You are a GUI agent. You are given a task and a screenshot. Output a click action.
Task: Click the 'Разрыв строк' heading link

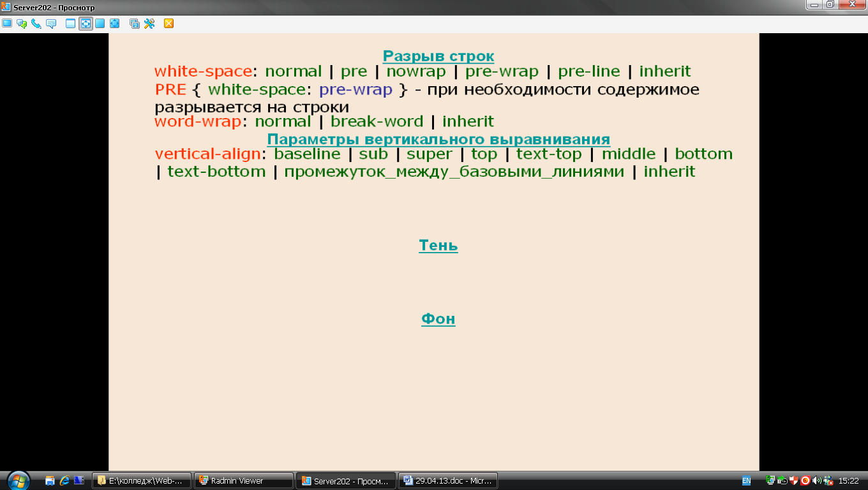pyautogui.click(x=438, y=56)
